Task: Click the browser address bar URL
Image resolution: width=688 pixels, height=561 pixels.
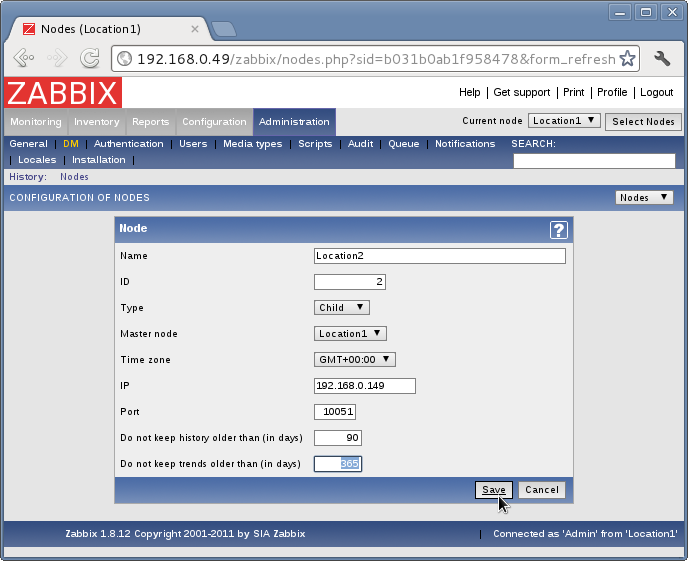Action: [x=376, y=58]
